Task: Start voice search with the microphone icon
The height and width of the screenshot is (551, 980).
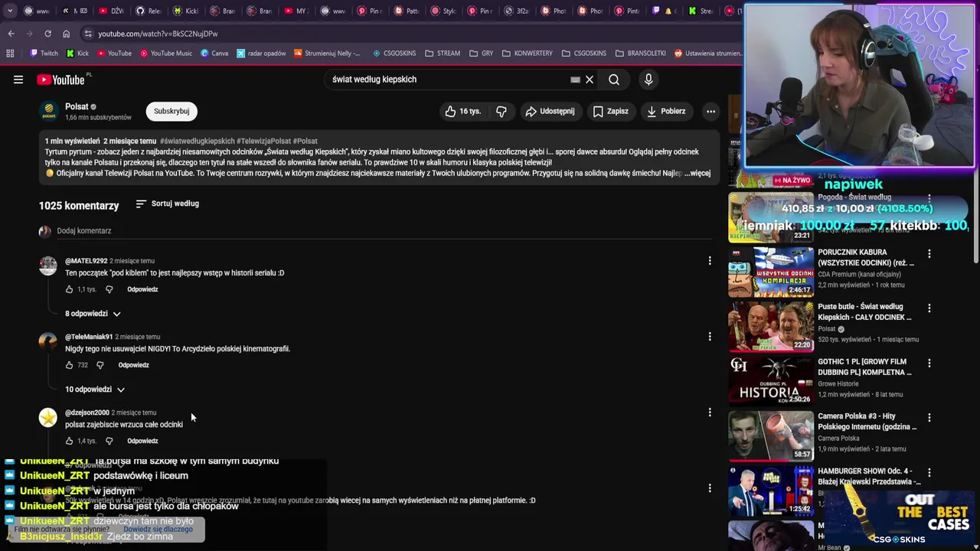Action: pyautogui.click(x=648, y=80)
